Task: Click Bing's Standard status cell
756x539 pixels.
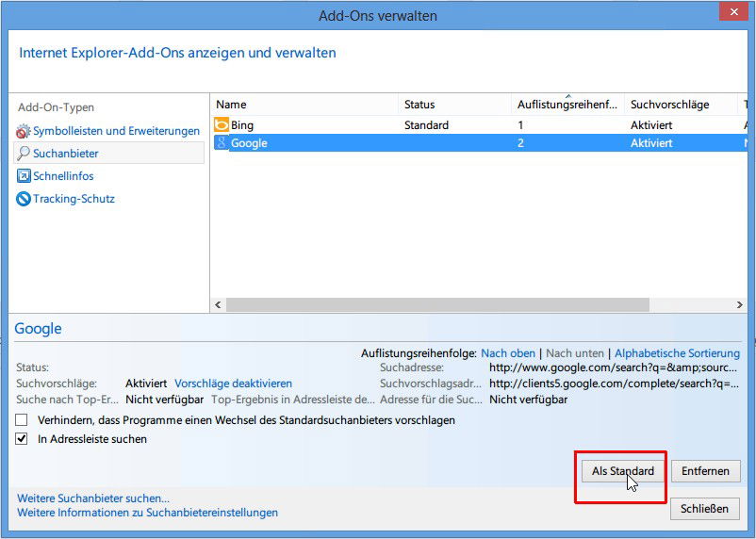Action: click(426, 125)
